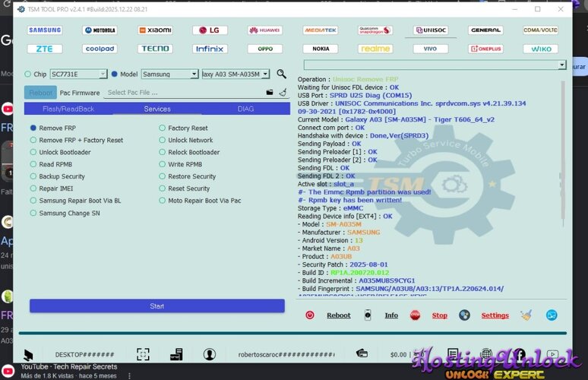
Task: Click the underlined Reboot link
Action: tap(339, 315)
